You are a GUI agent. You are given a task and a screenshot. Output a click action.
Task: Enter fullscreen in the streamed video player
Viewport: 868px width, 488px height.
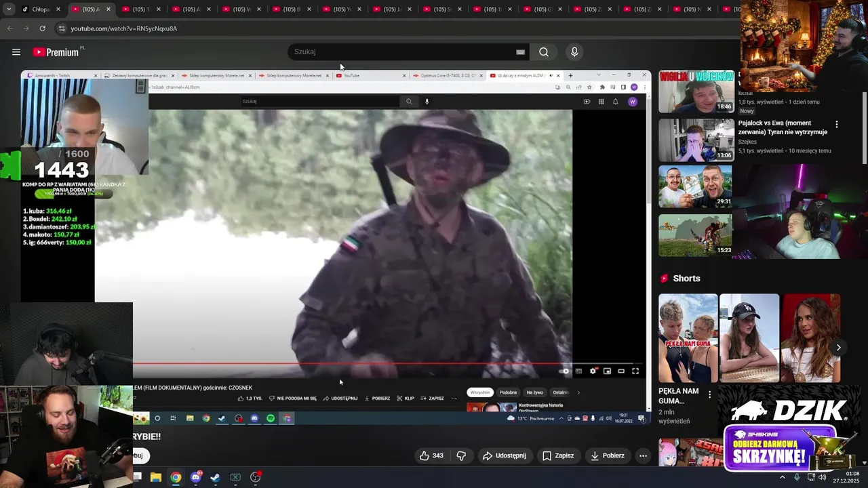(635, 371)
